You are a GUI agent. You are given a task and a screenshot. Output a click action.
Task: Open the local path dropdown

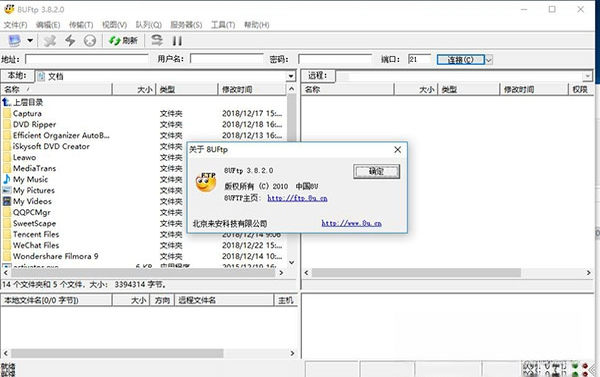(290, 76)
